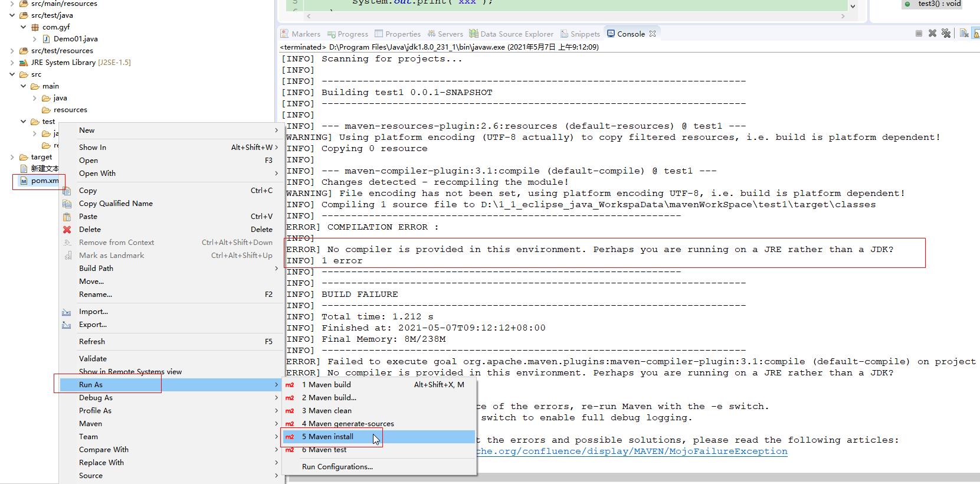The width and height of the screenshot is (980, 484).
Task: Expand the java folder under main
Action: (35, 98)
